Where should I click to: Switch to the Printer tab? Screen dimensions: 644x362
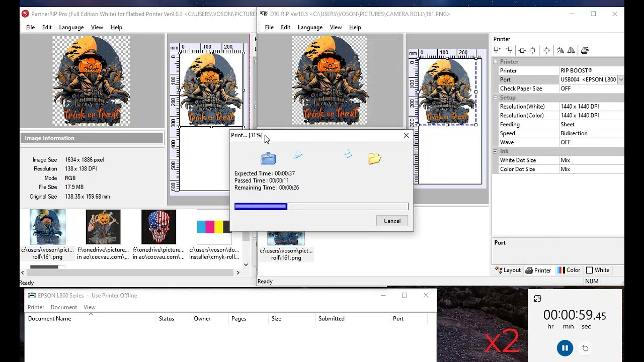(x=538, y=270)
